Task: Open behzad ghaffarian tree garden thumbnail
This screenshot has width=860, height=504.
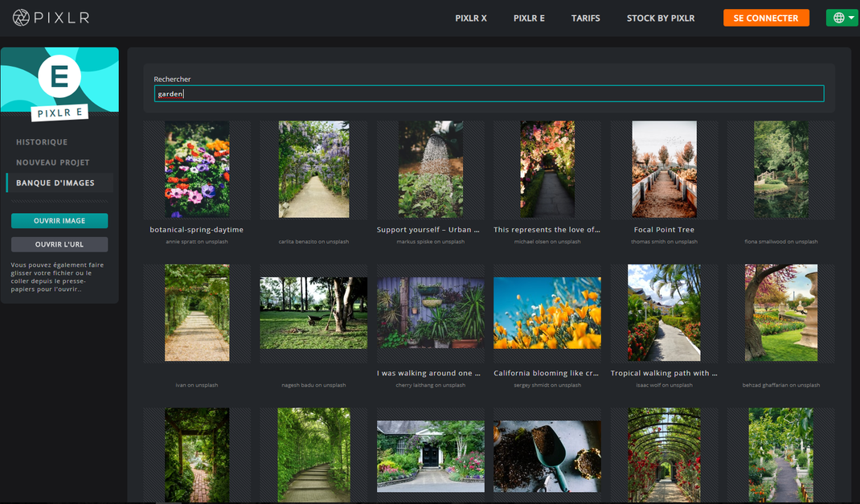Action: (x=781, y=313)
